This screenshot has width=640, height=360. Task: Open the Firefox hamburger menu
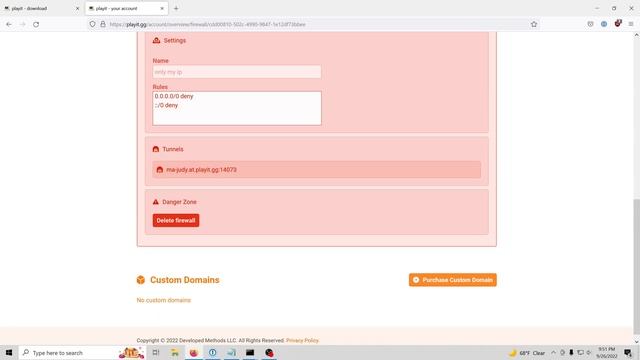(631, 24)
